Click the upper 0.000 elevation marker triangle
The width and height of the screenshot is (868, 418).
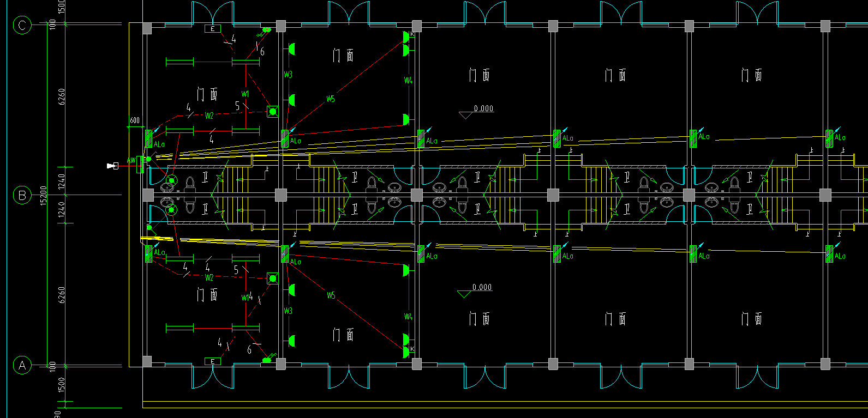466,115
